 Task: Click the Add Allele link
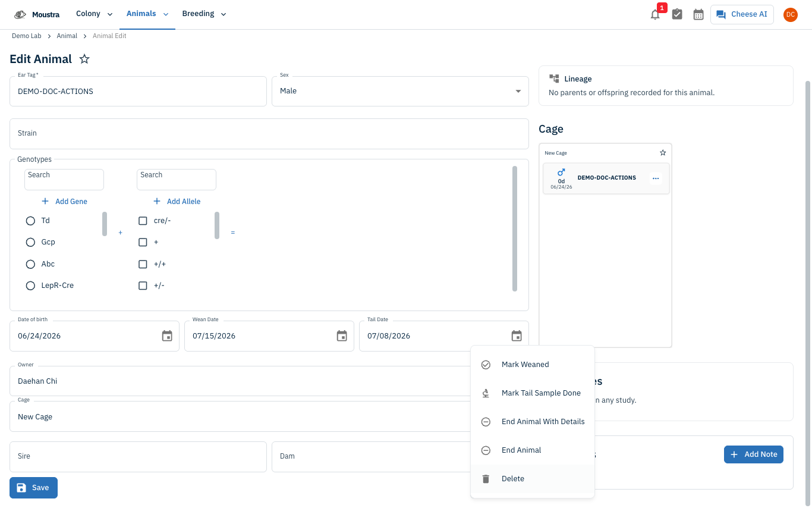[x=177, y=202]
